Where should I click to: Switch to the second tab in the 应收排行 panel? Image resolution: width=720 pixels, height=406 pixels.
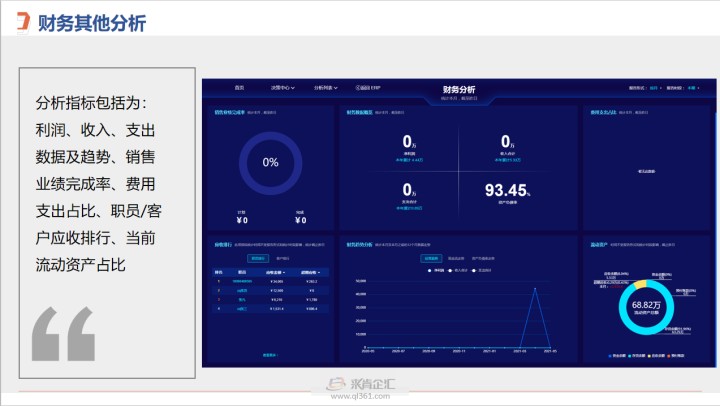pyautogui.click(x=282, y=259)
